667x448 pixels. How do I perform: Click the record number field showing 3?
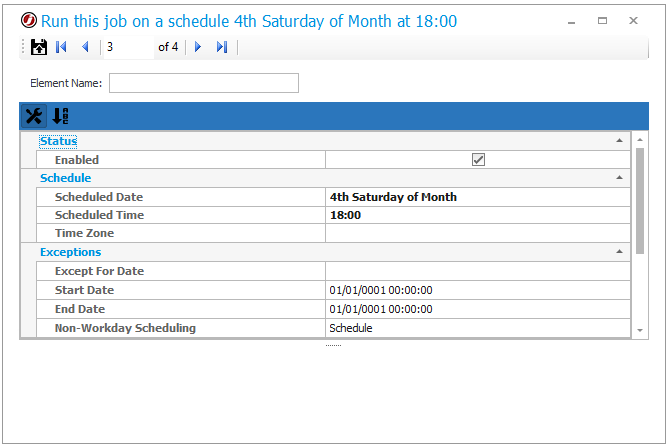(129, 47)
